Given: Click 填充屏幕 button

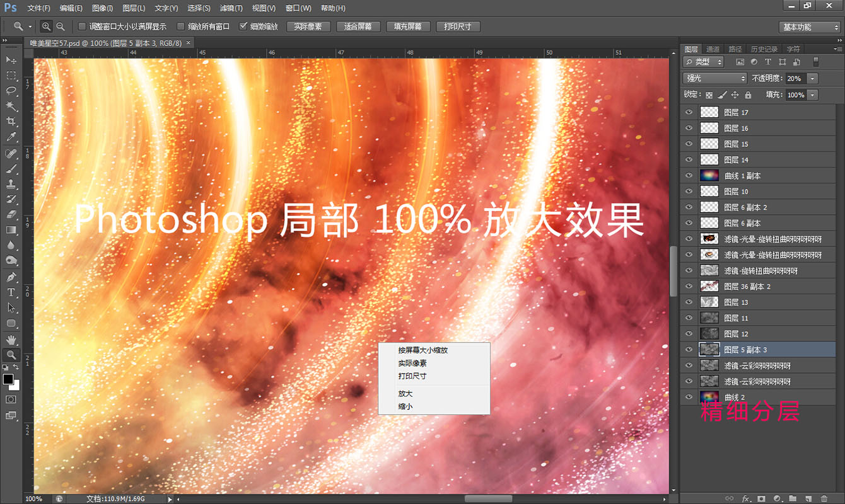Looking at the screenshot, I should coord(408,26).
